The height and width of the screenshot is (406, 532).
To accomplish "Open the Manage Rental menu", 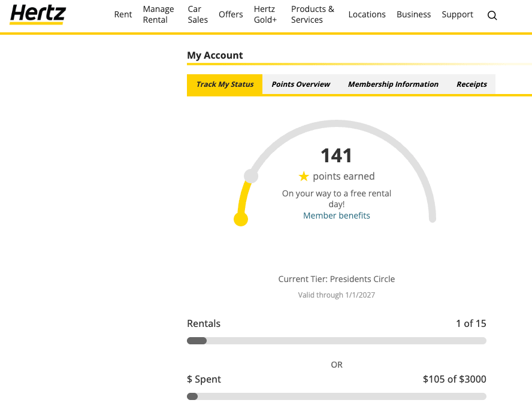I will coord(158,14).
